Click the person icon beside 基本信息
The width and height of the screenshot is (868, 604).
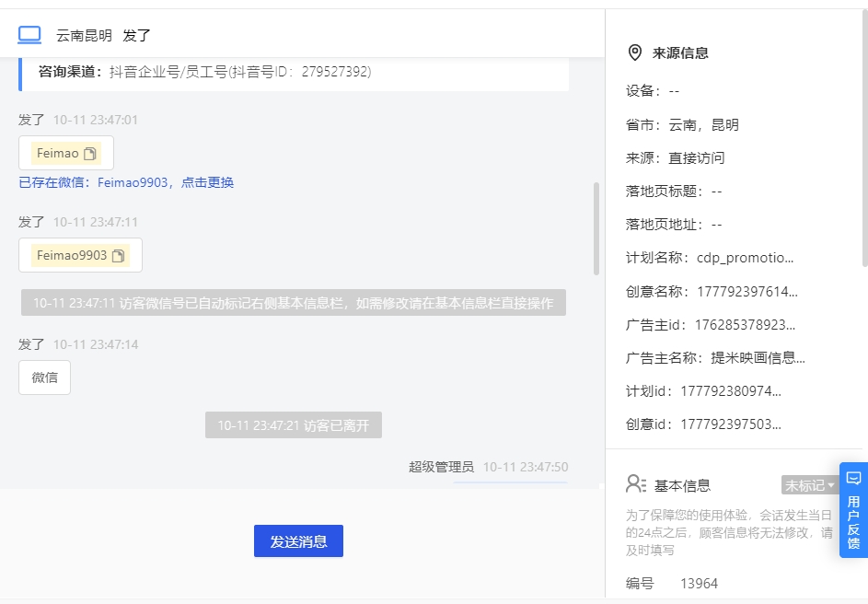[635, 484]
